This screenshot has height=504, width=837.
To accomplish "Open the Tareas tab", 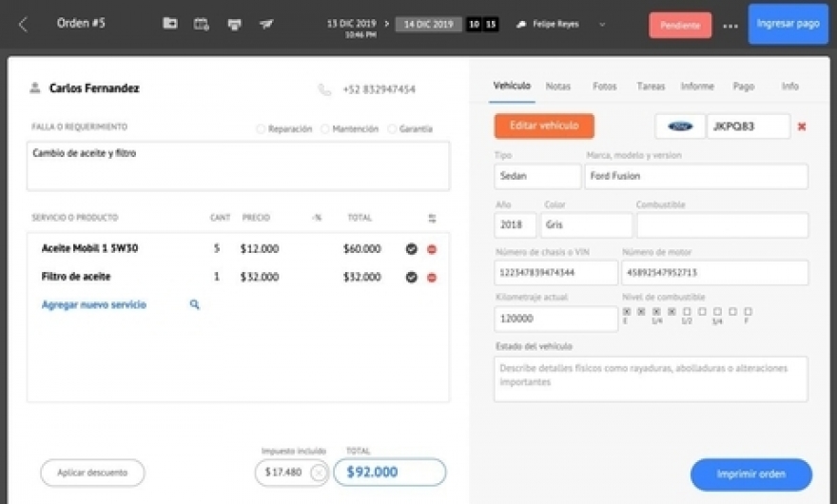I will pos(651,87).
